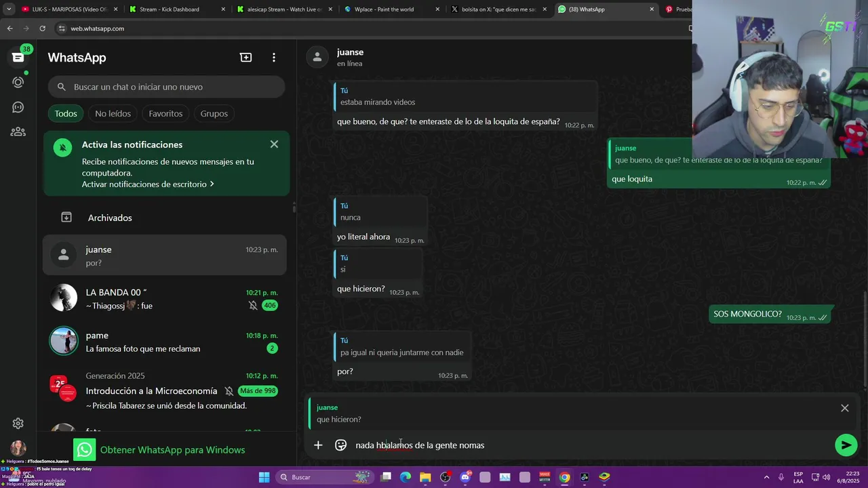
Task: Click quoted message 'estaba mirando videos'
Action: pyautogui.click(x=465, y=97)
